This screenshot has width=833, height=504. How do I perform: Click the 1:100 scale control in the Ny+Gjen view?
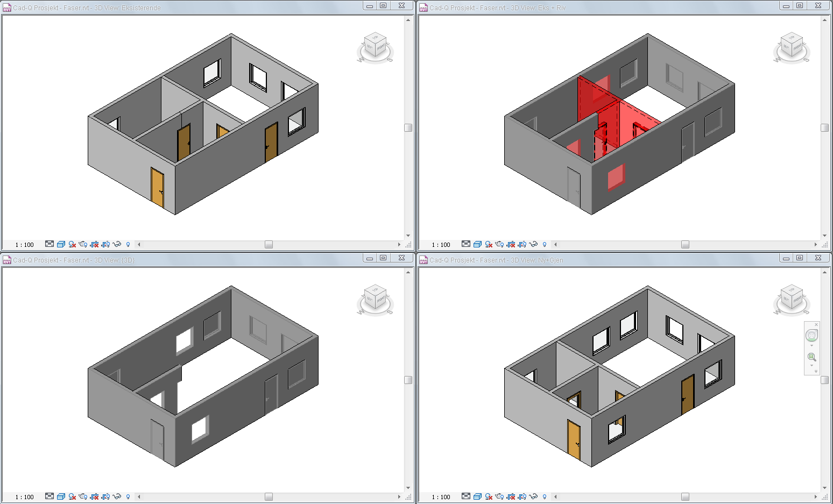click(441, 497)
